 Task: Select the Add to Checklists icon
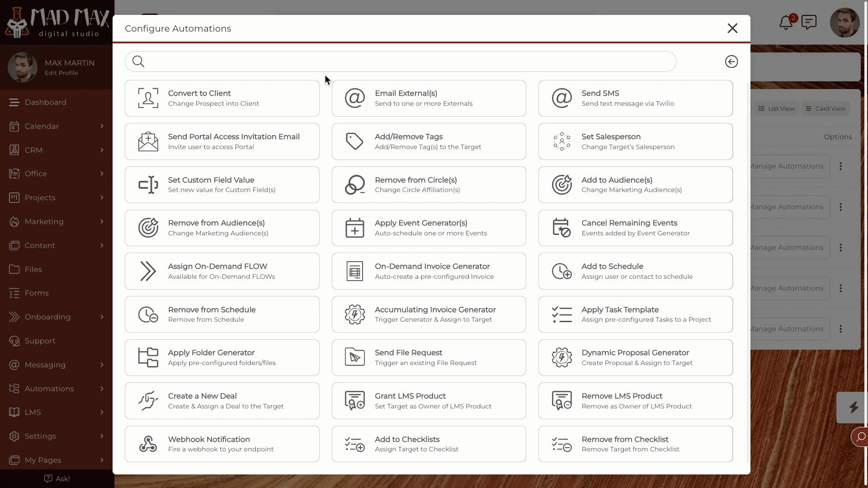click(x=355, y=444)
